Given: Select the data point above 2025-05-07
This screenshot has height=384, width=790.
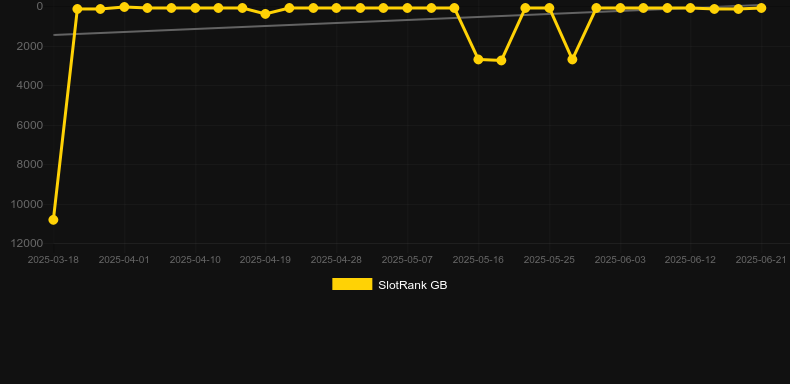Looking at the screenshot, I should click(407, 8).
